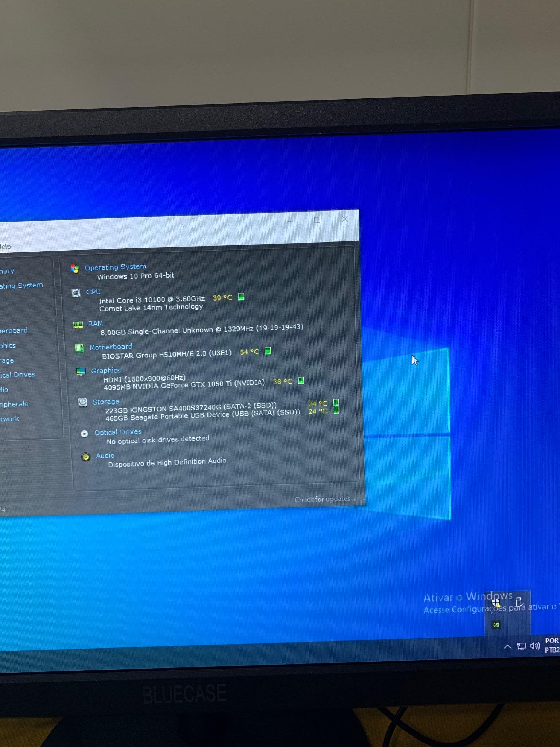Click the Storage hard drive icon
The width and height of the screenshot is (560, 747).
point(83,402)
